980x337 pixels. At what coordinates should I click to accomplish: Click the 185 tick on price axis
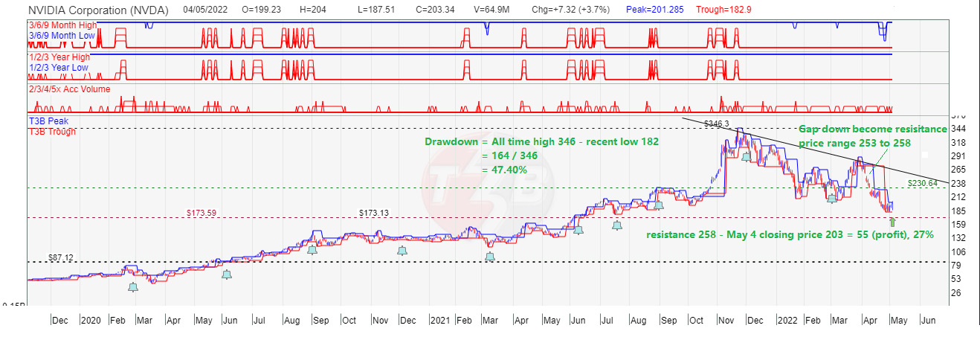point(958,211)
